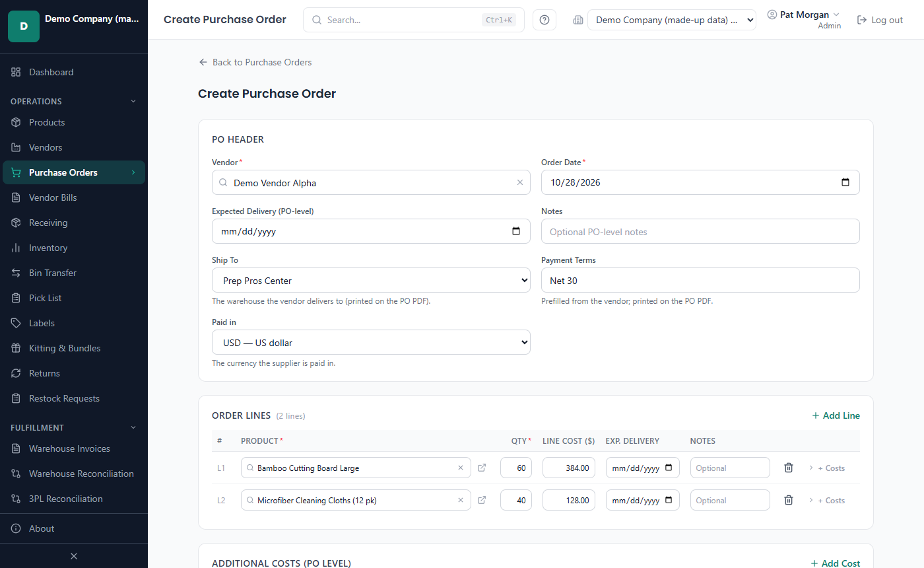924x568 pixels.
Task: Clear the Microfiber Cleaning Cloths product
Action: [461, 500]
